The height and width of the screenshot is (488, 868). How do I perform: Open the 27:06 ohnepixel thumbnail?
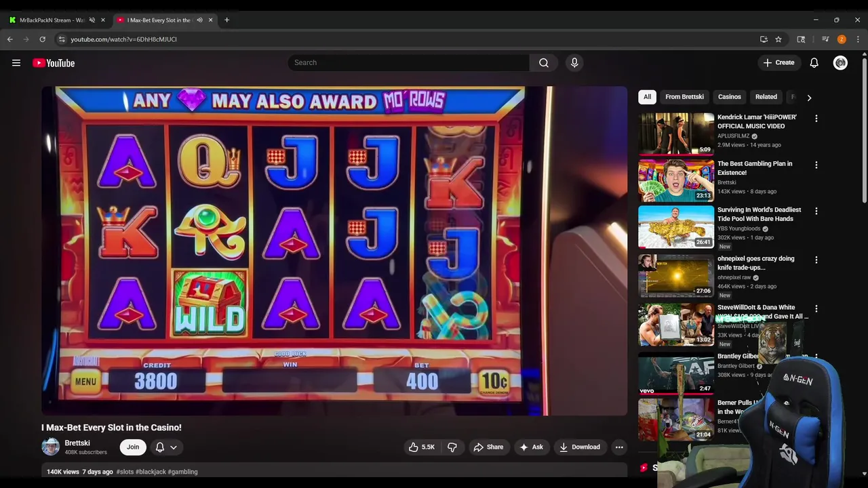coord(676,275)
